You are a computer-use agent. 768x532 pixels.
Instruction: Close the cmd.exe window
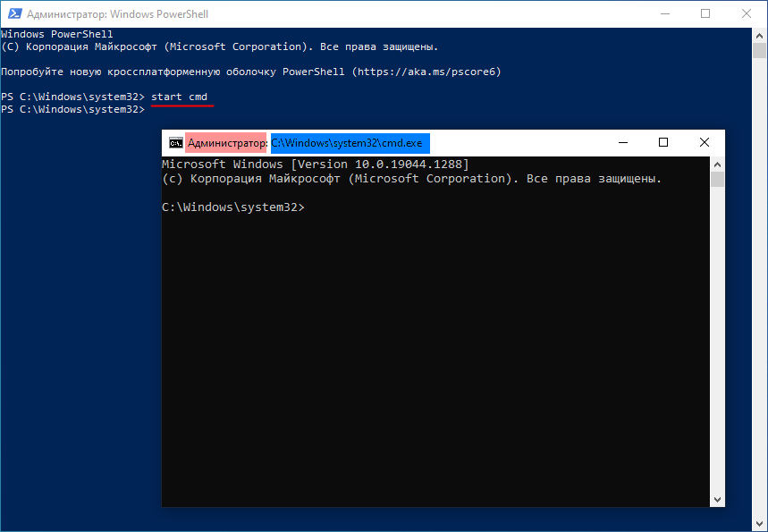705,142
